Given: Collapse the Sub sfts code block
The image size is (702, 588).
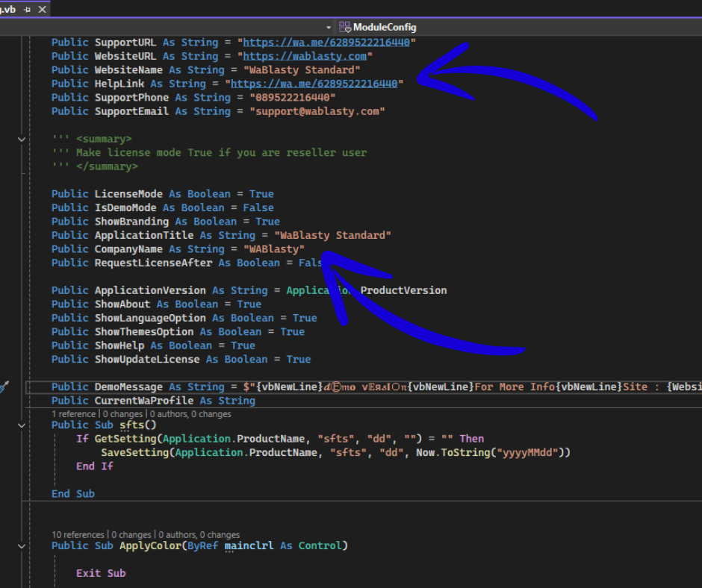Looking at the screenshot, I should 20,425.
